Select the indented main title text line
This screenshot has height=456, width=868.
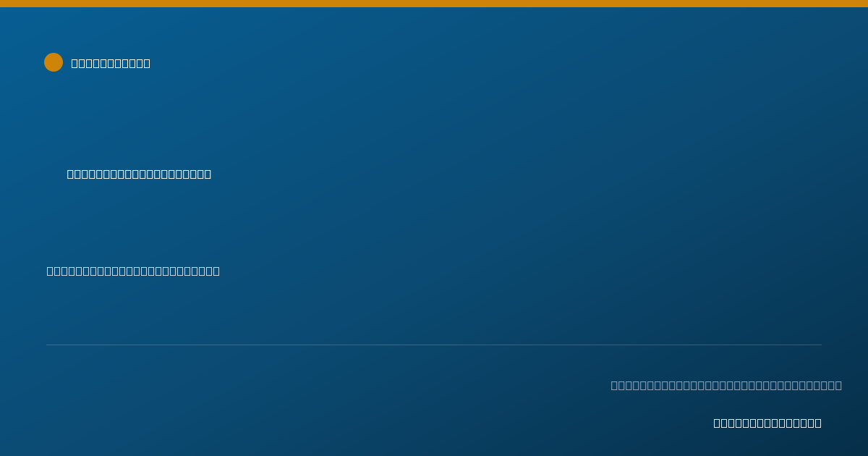point(139,174)
